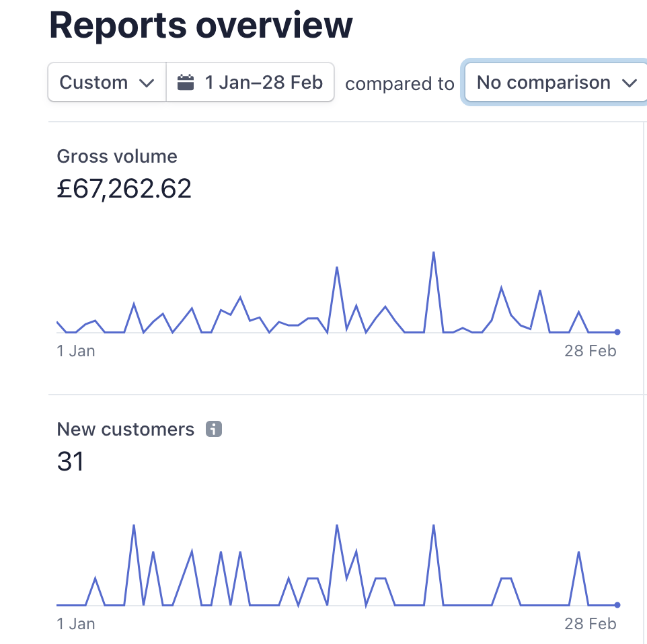Click the end dot of New customers line

[x=617, y=604]
